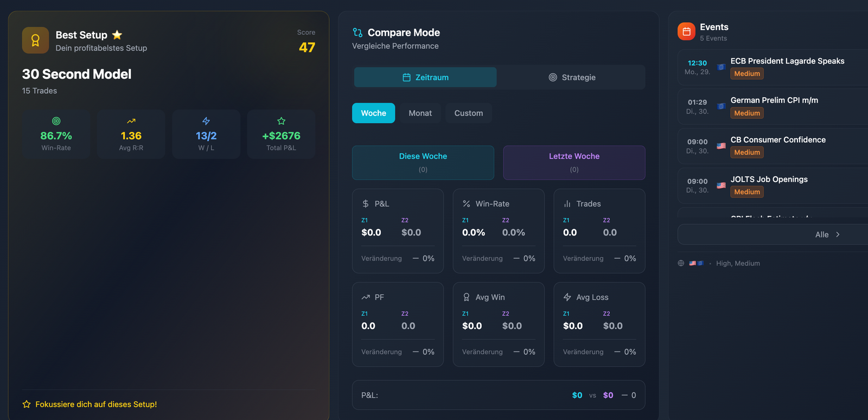Image resolution: width=868 pixels, height=420 pixels.
Task: Click the cyan $0 in P&L summary
Action: (x=577, y=395)
